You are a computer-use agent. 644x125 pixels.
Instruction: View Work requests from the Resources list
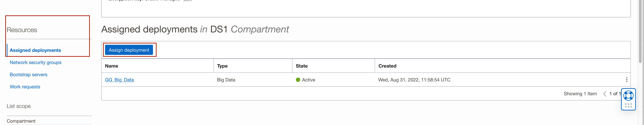(x=25, y=87)
